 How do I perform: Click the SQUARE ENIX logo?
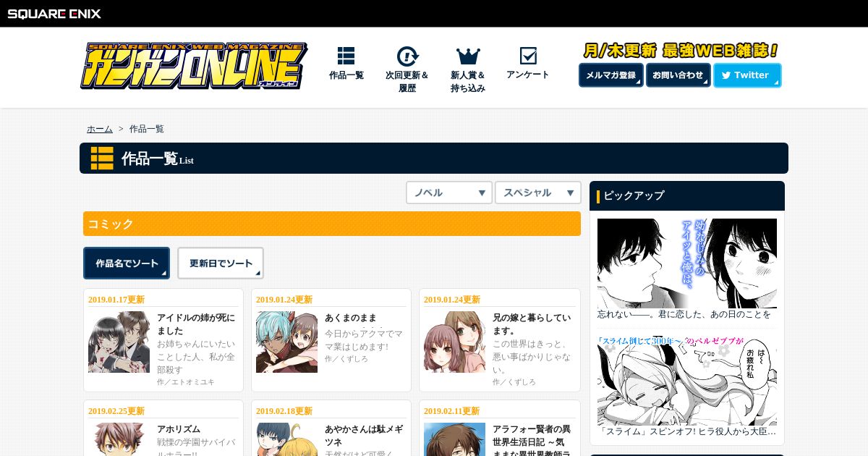(x=54, y=14)
